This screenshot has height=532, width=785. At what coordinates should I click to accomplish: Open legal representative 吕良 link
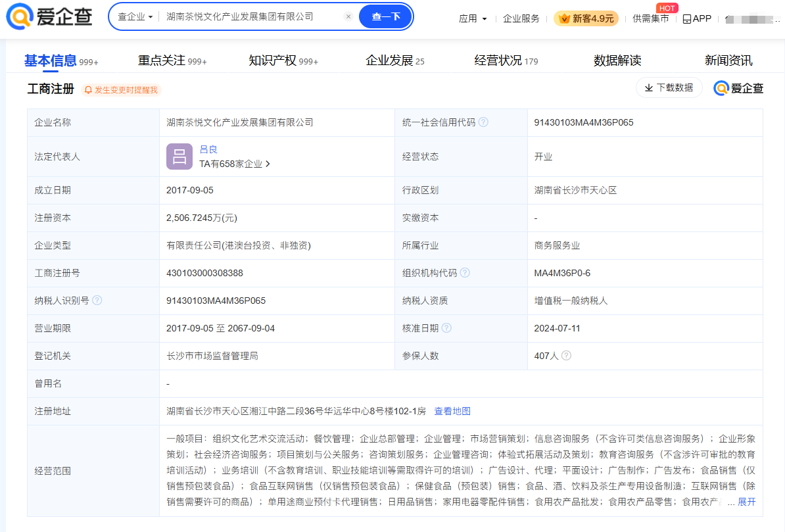208,149
